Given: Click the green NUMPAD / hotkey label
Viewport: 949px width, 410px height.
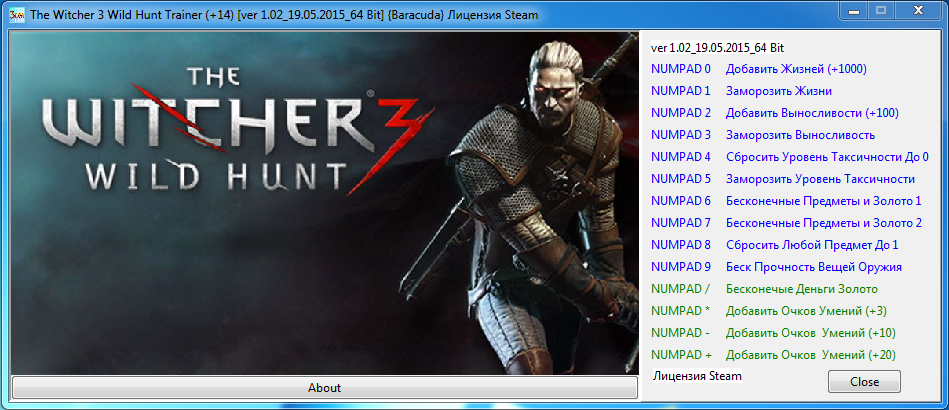Looking at the screenshot, I should point(680,289).
